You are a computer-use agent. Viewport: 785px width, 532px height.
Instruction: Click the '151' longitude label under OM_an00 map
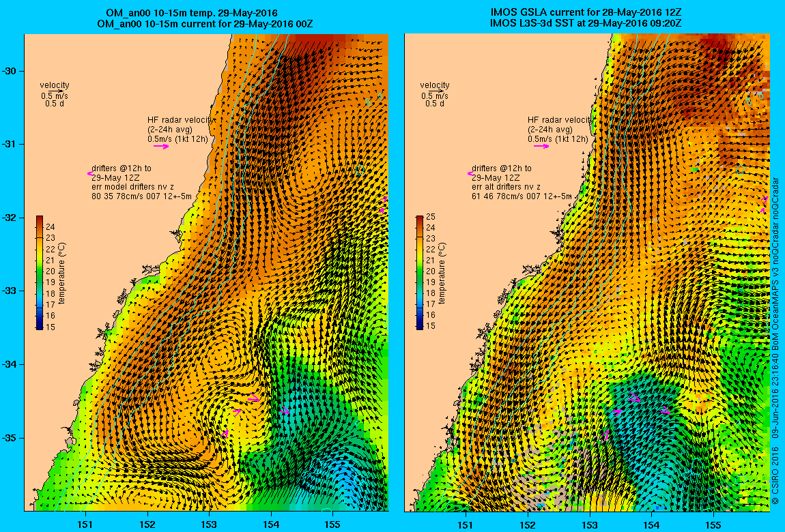tap(85, 524)
